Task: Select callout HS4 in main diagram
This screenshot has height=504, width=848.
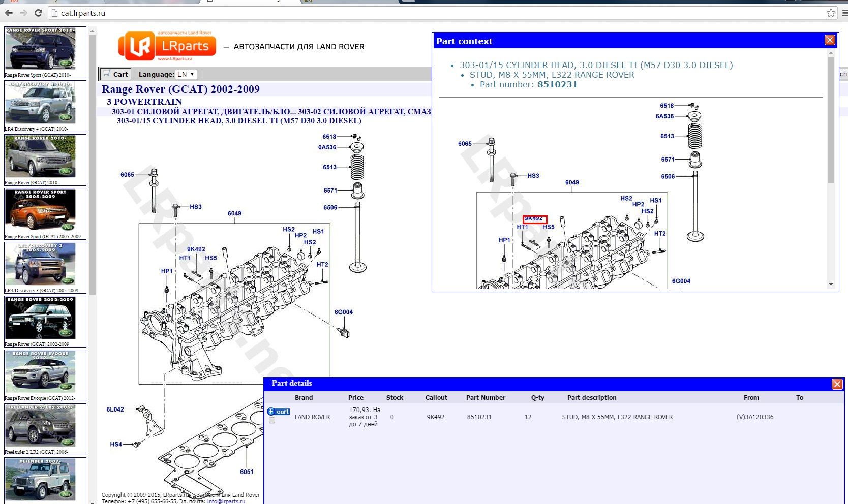Action: [x=116, y=444]
